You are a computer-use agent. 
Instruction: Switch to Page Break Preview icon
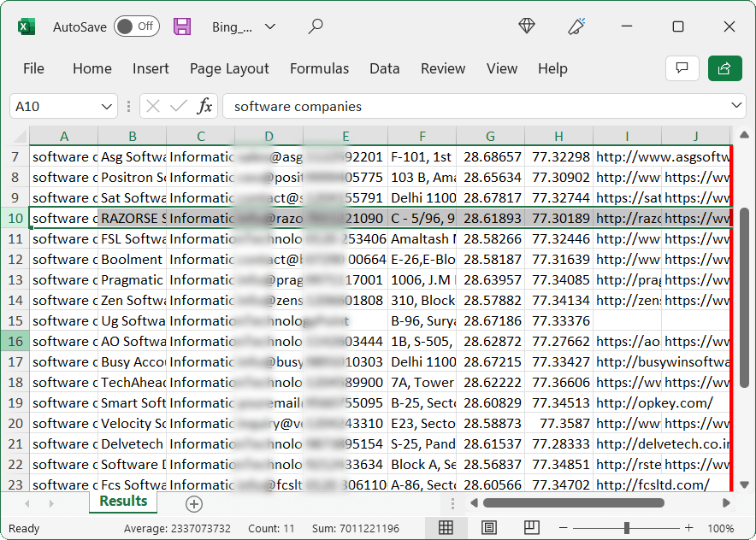click(532, 528)
